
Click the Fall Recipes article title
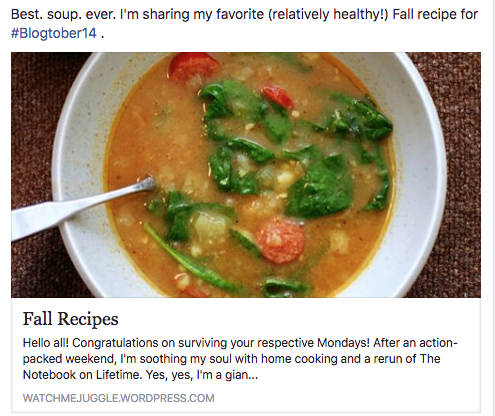coord(71,319)
